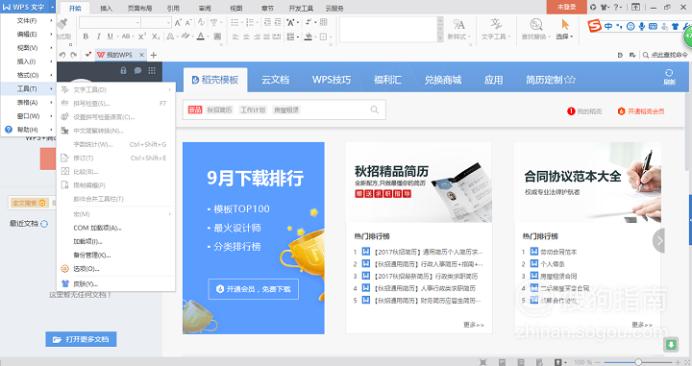Open the WPS 文字 application menu dropdown
Viewport: 692px width, 366px height.
coord(28,7)
